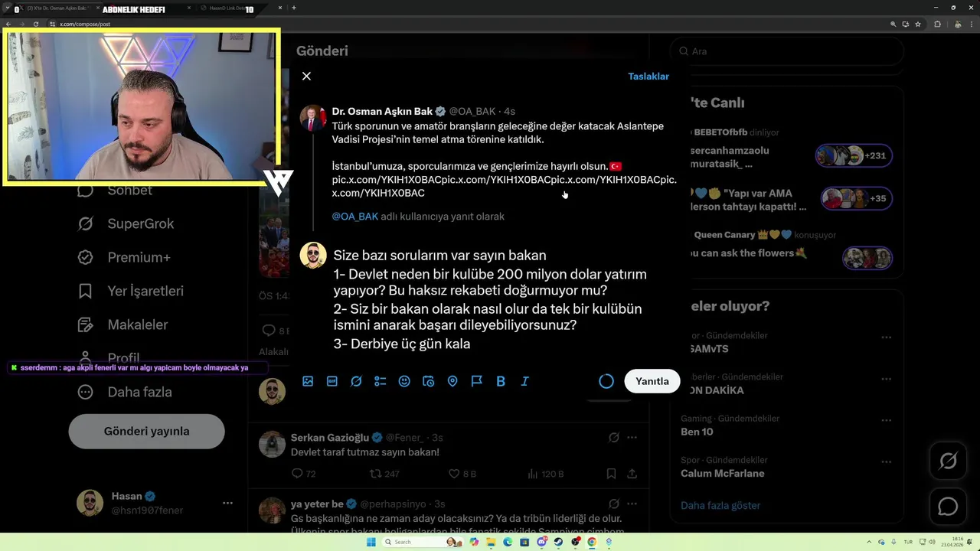The image size is (980, 551).
Task: Schedule the post with calendar icon
Action: (429, 381)
